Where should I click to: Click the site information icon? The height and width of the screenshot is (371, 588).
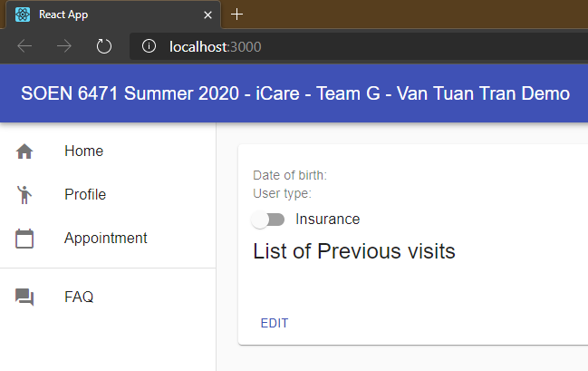149,46
